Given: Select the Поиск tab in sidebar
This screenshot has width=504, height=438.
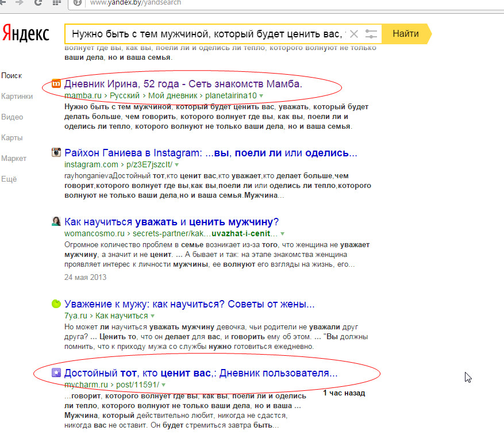Looking at the screenshot, I should [11, 75].
